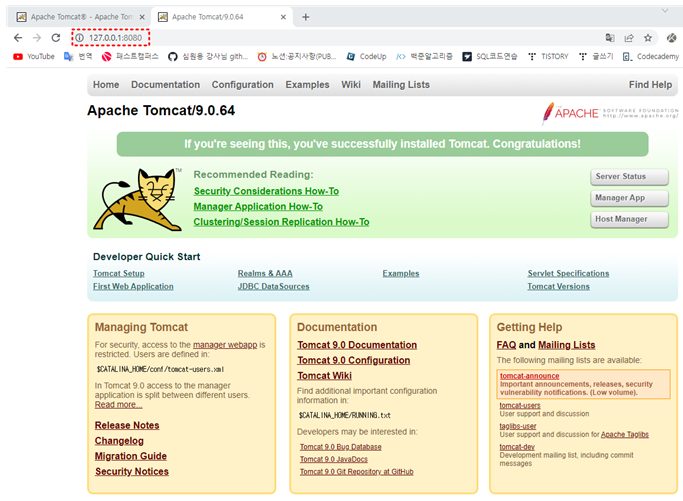The height and width of the screenshot is (501, 683).
Task: Open Configuration in the navigation bar
Action: point(243,85)
